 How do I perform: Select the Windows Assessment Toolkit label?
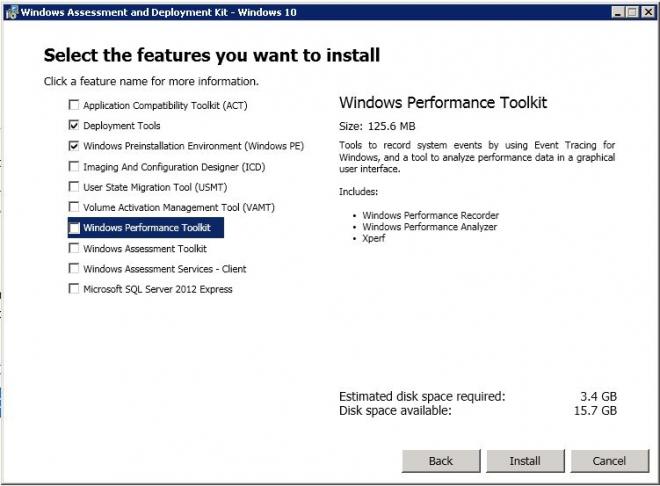[x=145, y=249]
